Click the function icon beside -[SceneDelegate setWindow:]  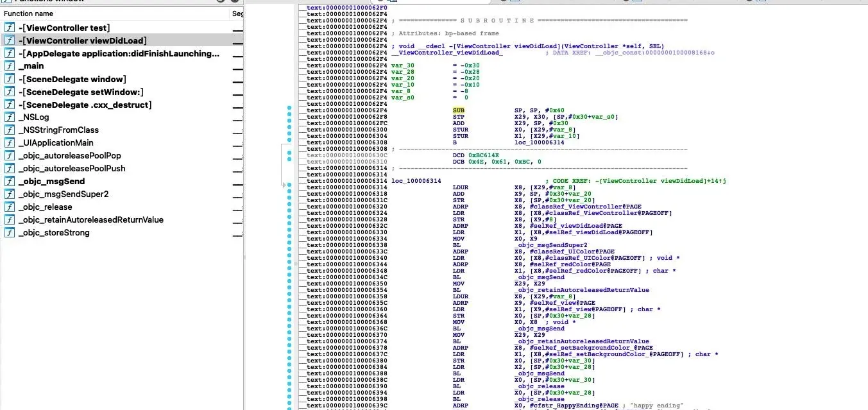pyautogui.click(x=10, y=92)
